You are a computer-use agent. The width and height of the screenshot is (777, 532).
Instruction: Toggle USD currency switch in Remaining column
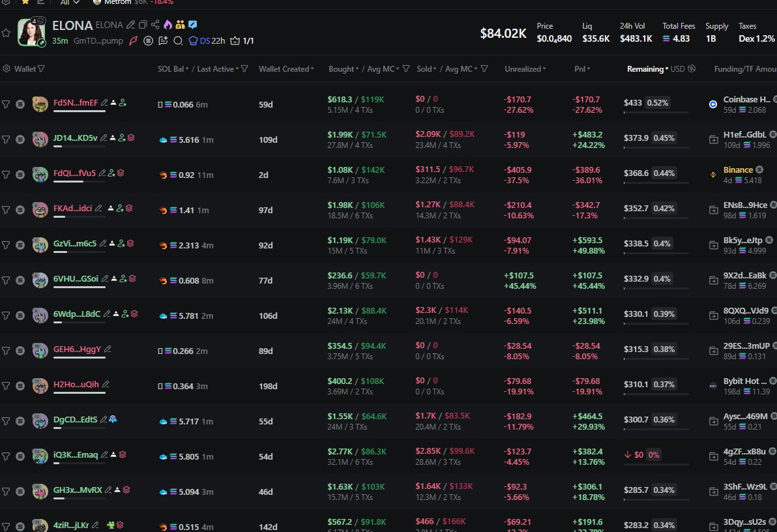(x=692, y=68)
